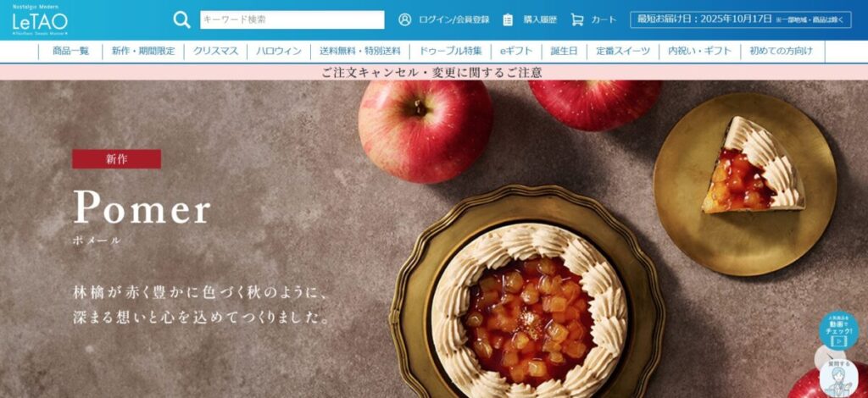Open the chat assistant question icon
The width and height of the screenshot is (868, 398).
(x=838, y=378)
